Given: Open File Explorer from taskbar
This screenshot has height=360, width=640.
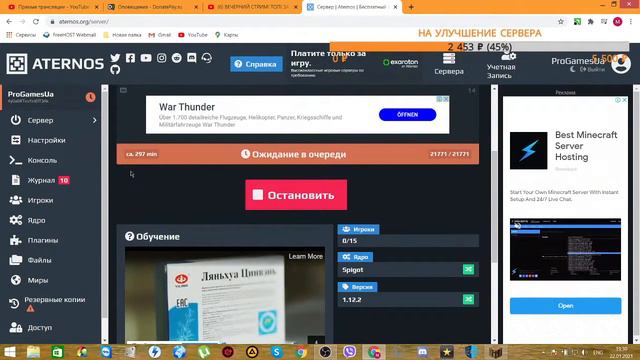Looking at the screenshot, I should click(33, 352).
